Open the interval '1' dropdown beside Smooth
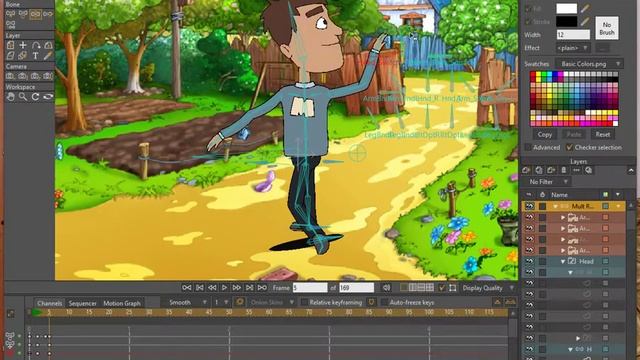The width and height of the screenshot is (640, 360). pyautogui.click(x=221, y=302)
